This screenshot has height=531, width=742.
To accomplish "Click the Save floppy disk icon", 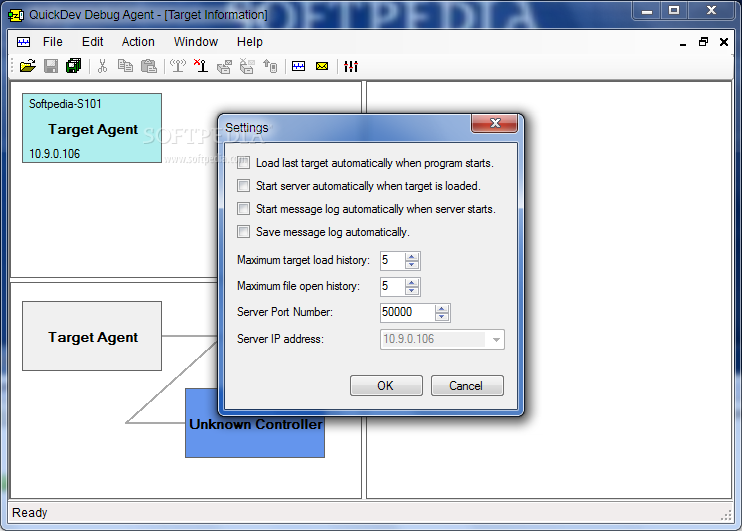I will 51,66.
